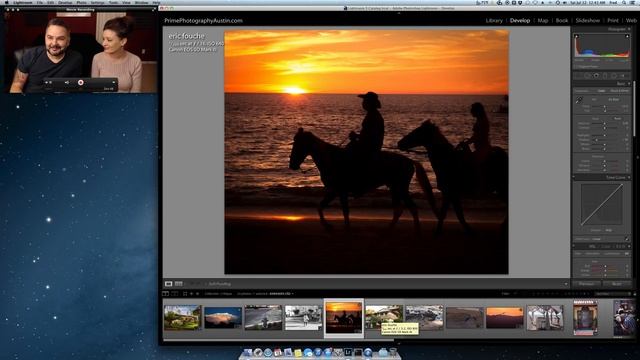Set Treatment to Color
The image size is (640, 360).
pos(601,91)
